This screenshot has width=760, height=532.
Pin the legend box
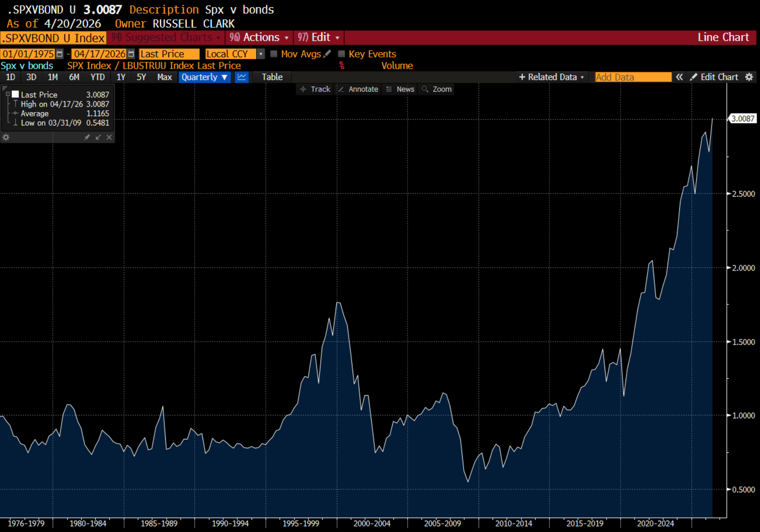click(87, 137)
